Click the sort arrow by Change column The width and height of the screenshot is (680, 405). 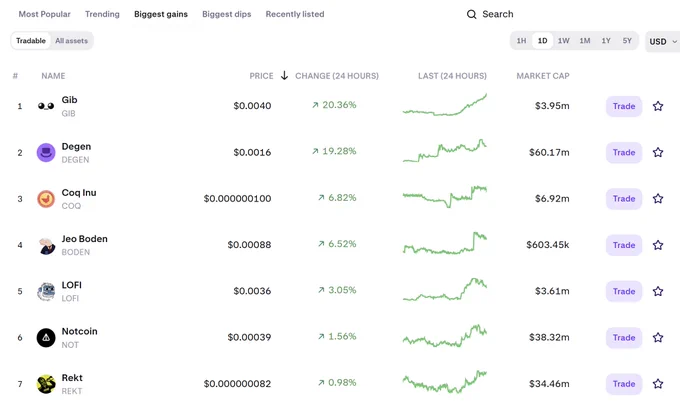284,75
